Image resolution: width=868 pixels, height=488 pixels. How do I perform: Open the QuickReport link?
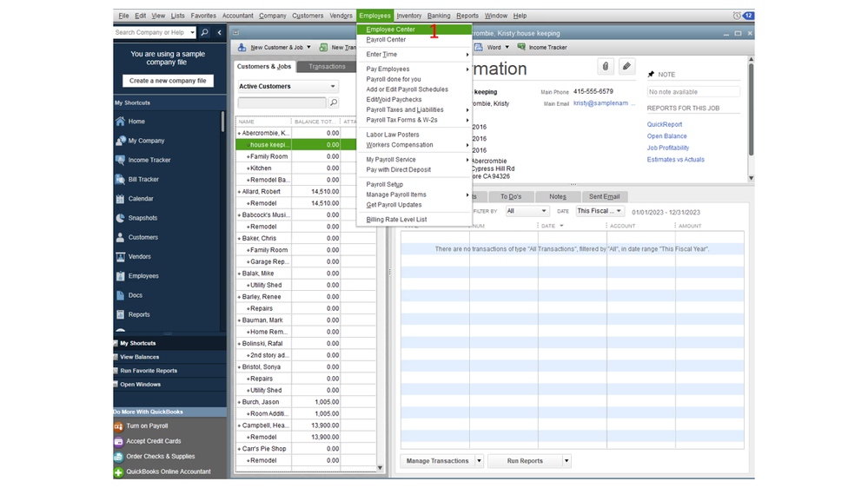pyautogui.click(x=665, y=124)
